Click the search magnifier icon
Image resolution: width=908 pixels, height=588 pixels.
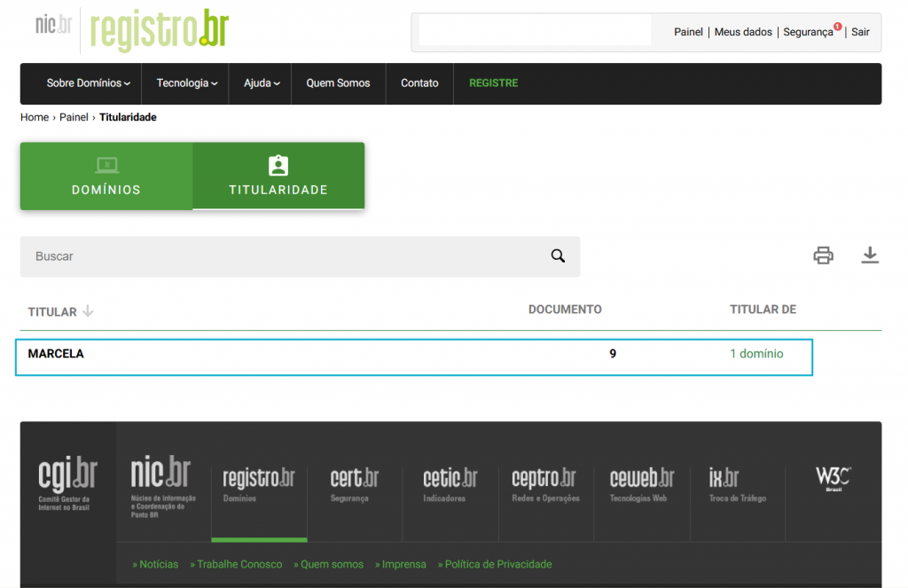pos(558,256)
